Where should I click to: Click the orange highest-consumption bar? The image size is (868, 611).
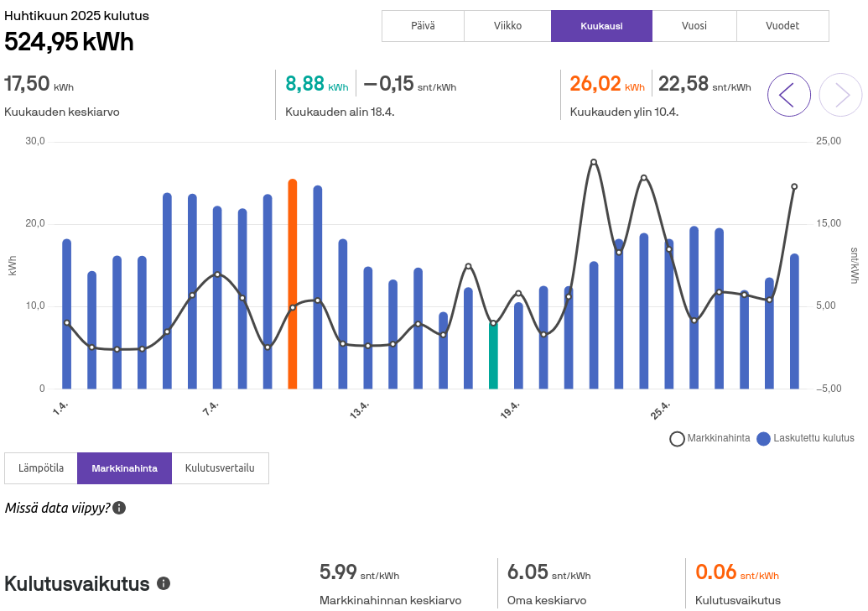click(293, 285)
